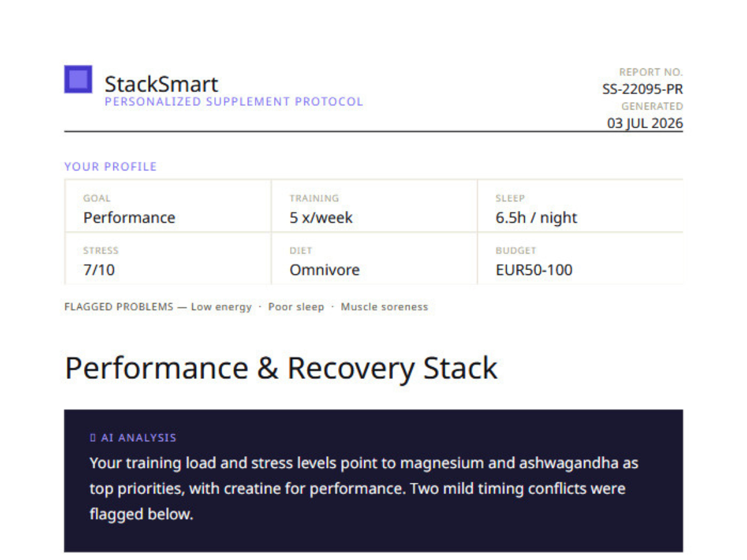This screenshot has height=560, width=747.
Task: Click the Performance & Recovery Stack heading
Action: click(281, 368)
